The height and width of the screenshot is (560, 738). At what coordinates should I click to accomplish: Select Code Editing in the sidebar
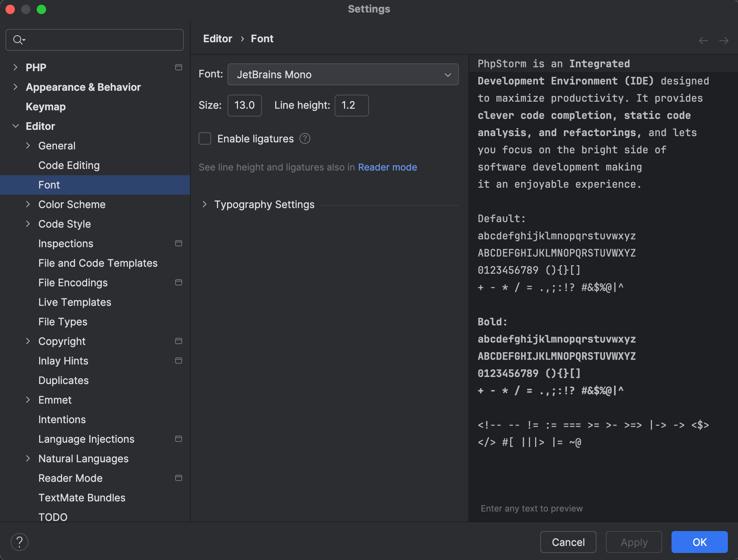(69, 165)
